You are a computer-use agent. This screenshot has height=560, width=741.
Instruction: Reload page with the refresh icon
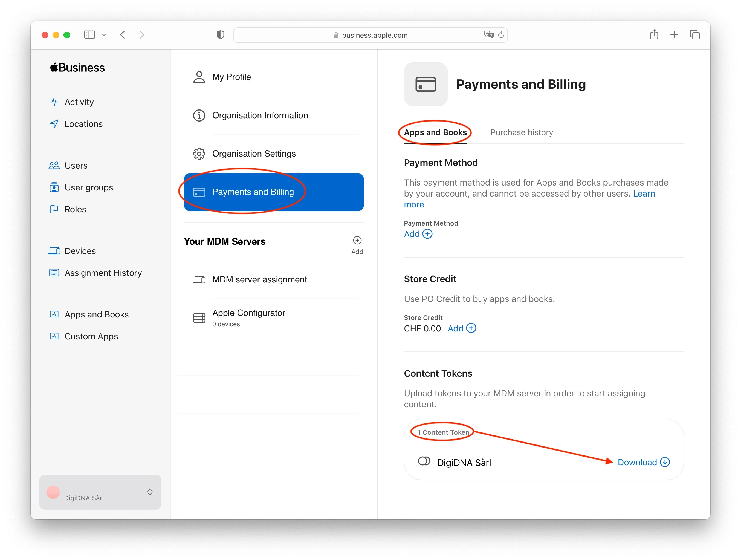(501, 35)
